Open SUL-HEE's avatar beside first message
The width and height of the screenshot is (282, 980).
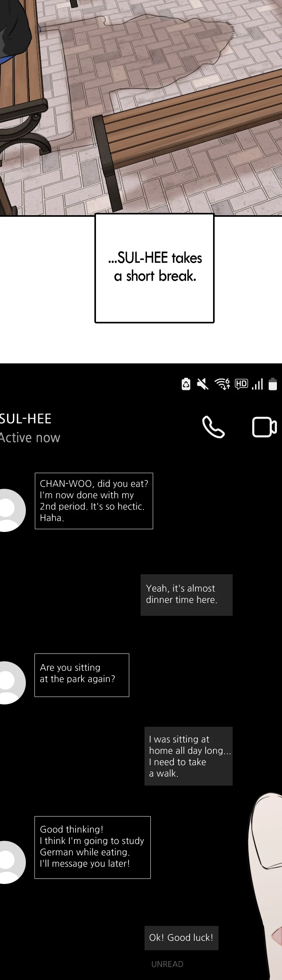click(x=12, y=510)
